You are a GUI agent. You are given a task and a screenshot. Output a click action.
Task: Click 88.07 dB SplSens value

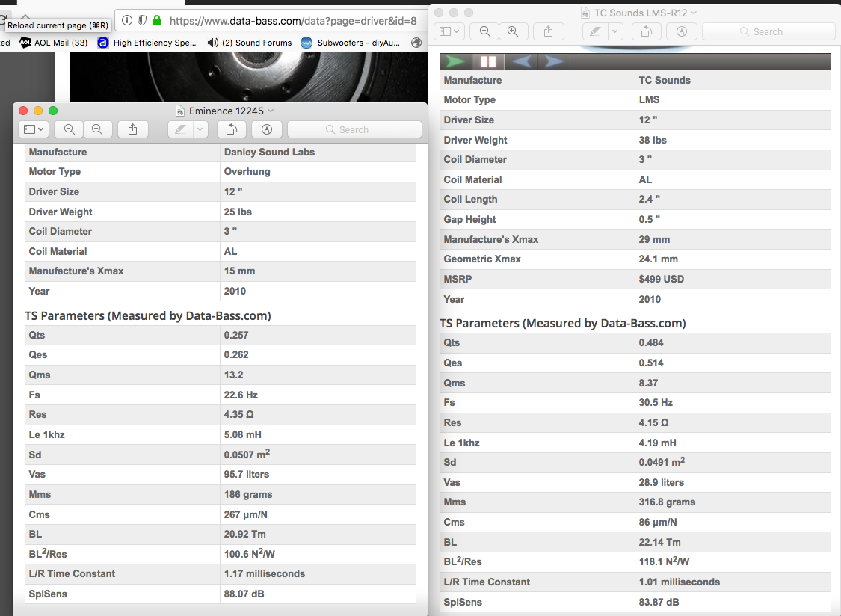pos(244,594)
